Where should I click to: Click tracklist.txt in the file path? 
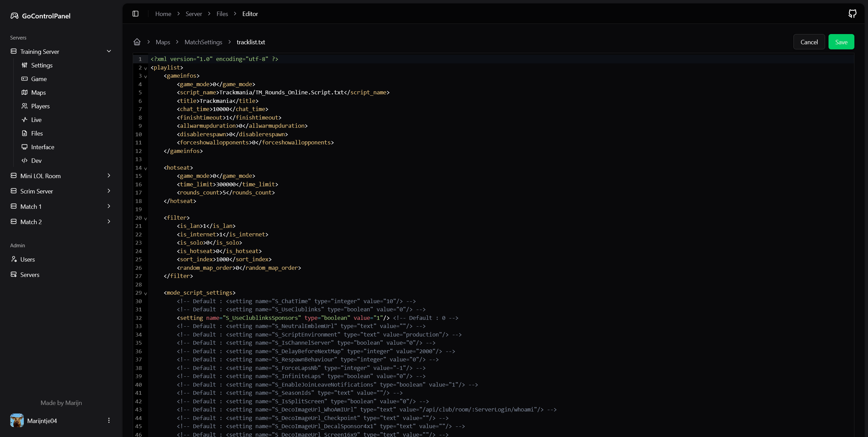click(x=251, y=42)
